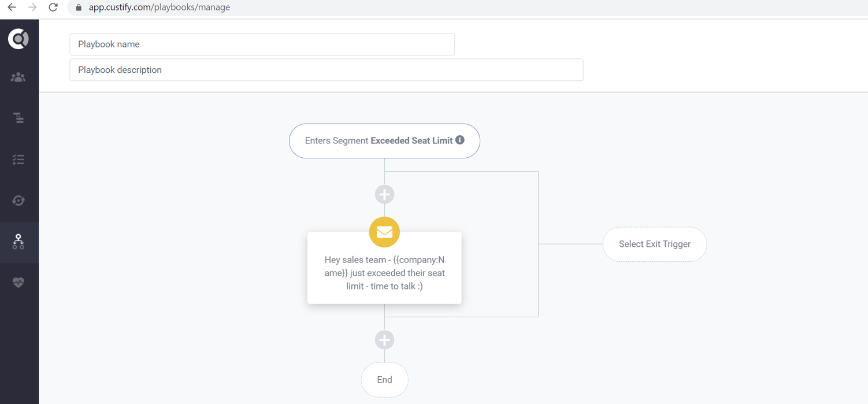Click the site security lock icon

pos(78,8)
